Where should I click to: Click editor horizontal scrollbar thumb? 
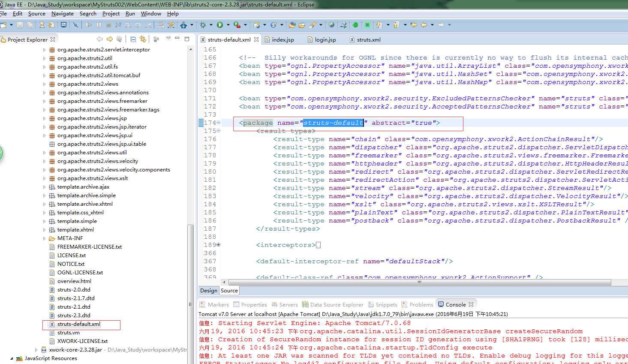tap(420, 282)
